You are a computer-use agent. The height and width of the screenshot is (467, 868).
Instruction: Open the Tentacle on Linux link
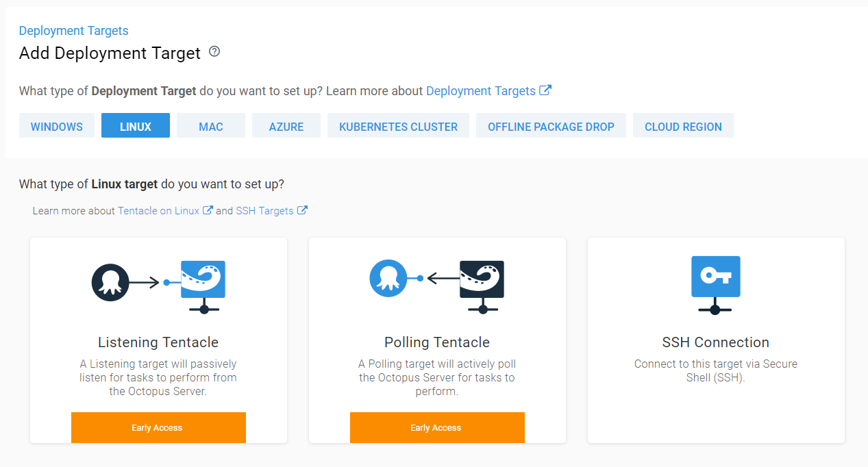pyautogui.click(x=158, y=211)
